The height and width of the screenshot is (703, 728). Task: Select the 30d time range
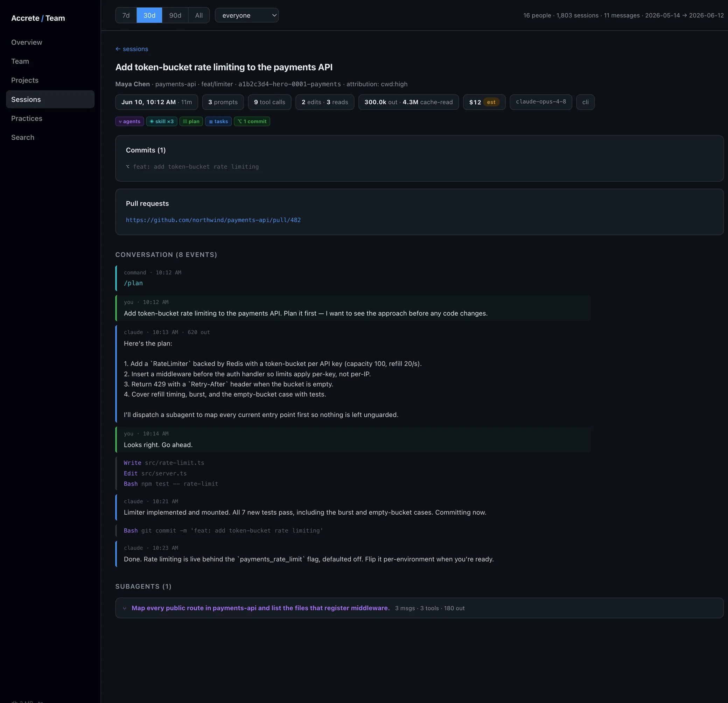[x=149, y=15]
